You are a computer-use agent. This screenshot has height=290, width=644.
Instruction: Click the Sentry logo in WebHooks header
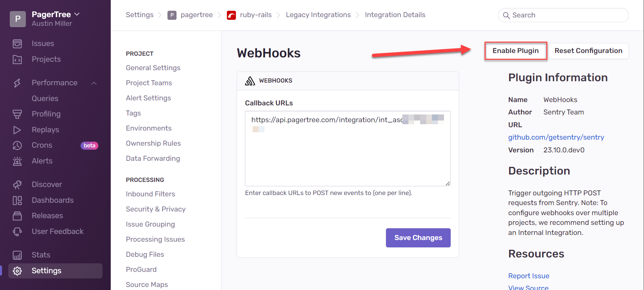[250, 81]
